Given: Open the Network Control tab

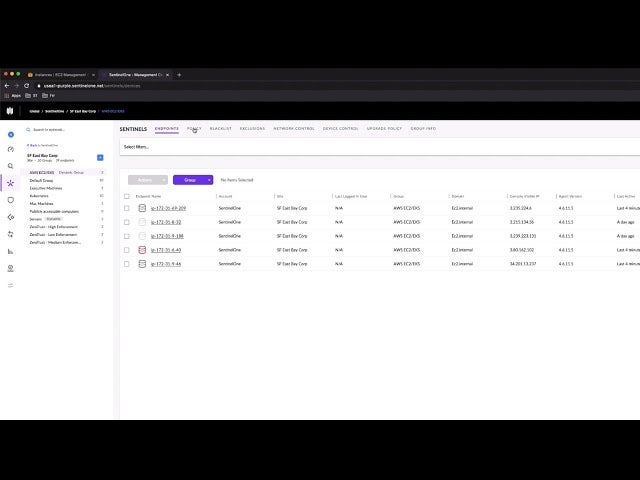Looking at the screenshot, I should coord(294,129).
